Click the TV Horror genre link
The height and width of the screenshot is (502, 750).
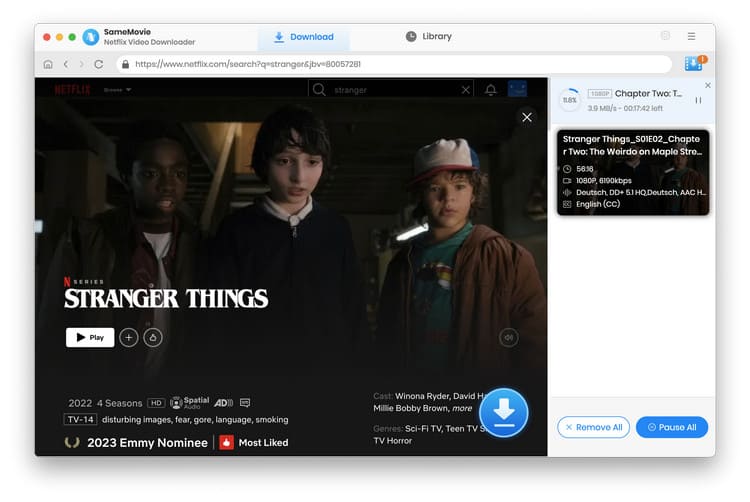click(393, 441)
